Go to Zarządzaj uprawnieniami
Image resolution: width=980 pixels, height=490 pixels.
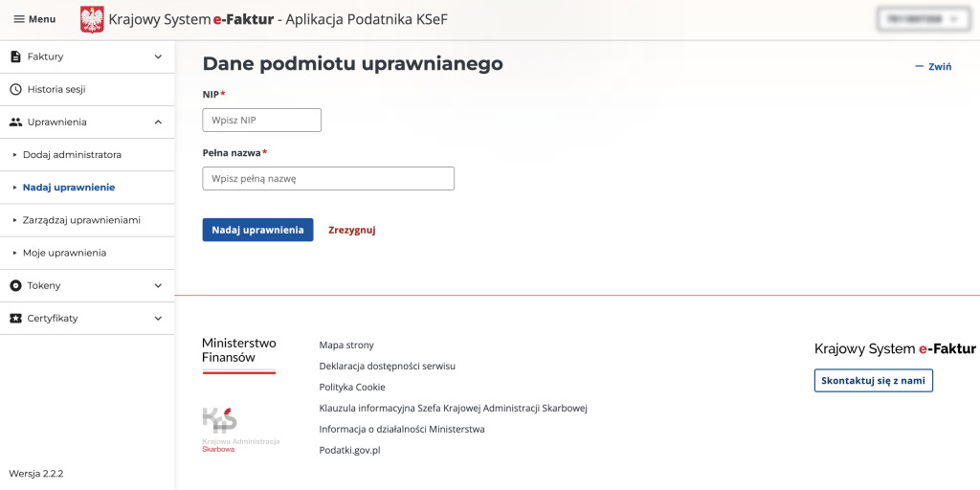click(x=81, y=220)
